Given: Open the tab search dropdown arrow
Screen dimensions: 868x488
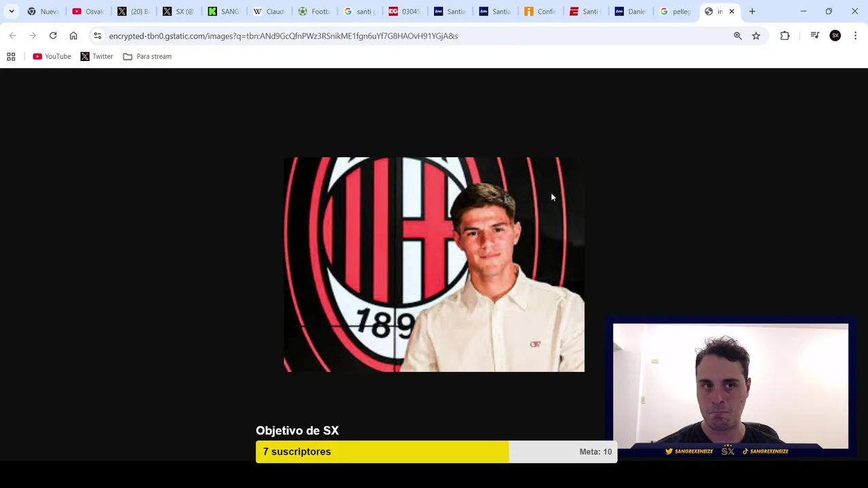Looking at the screenshot, I should [x=12, y=12].
